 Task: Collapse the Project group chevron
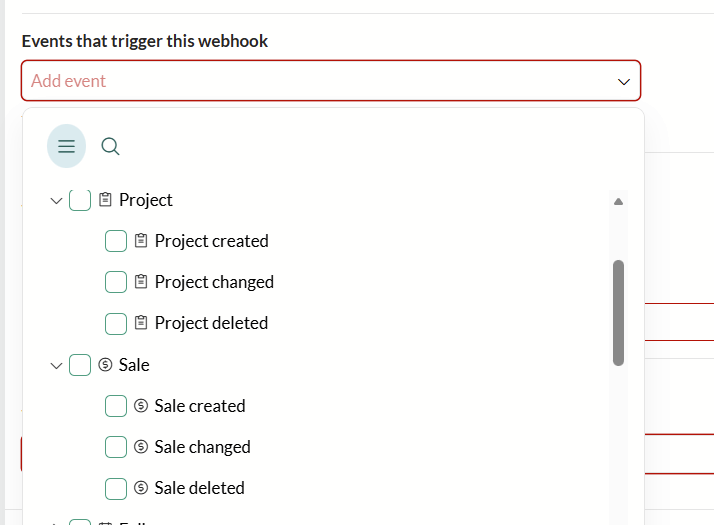(x=56, y=201)
